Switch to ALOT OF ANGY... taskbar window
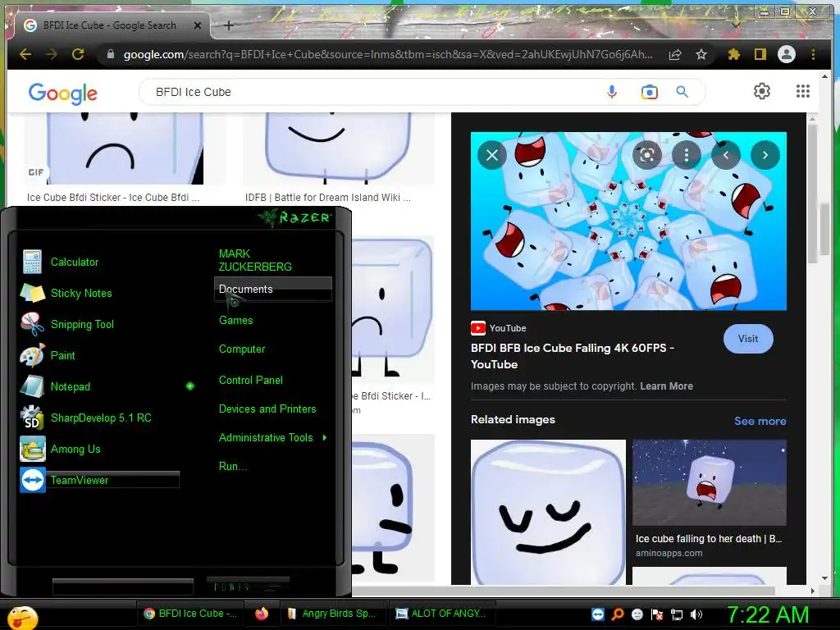The image size is (840, 630). (441, 614)
